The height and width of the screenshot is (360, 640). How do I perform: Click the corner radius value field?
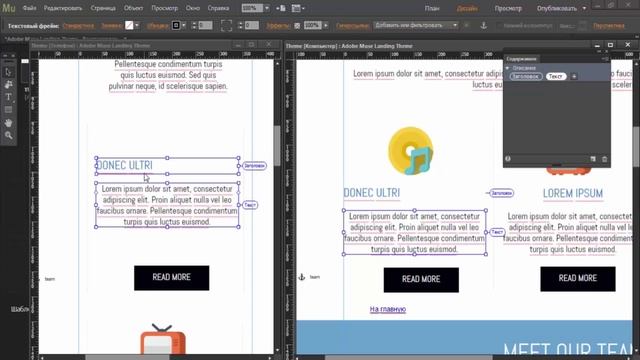coord(252,25)
